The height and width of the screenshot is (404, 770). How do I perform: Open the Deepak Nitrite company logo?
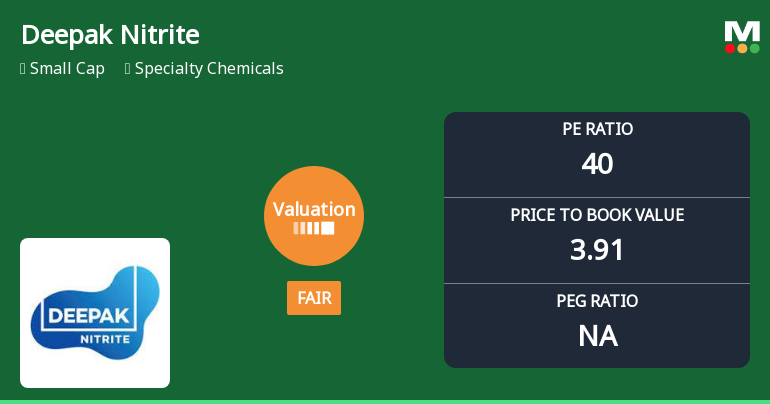pyautogui.click(x=95, y=313)
